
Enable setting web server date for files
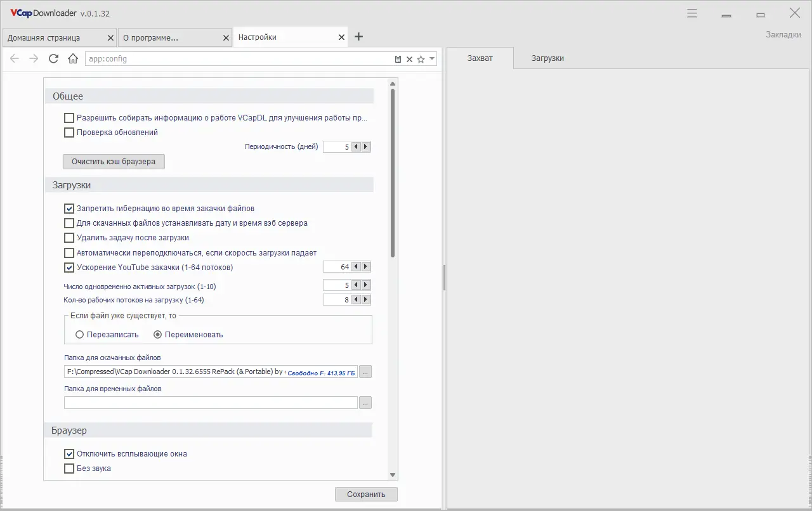[x=69, y=223]
